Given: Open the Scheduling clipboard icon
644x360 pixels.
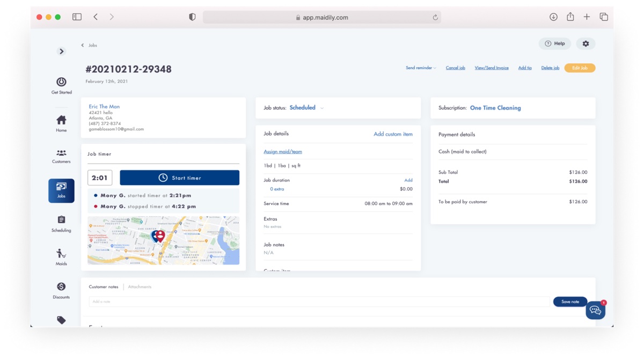Looking at the screenshot, I should coord(61,220).
